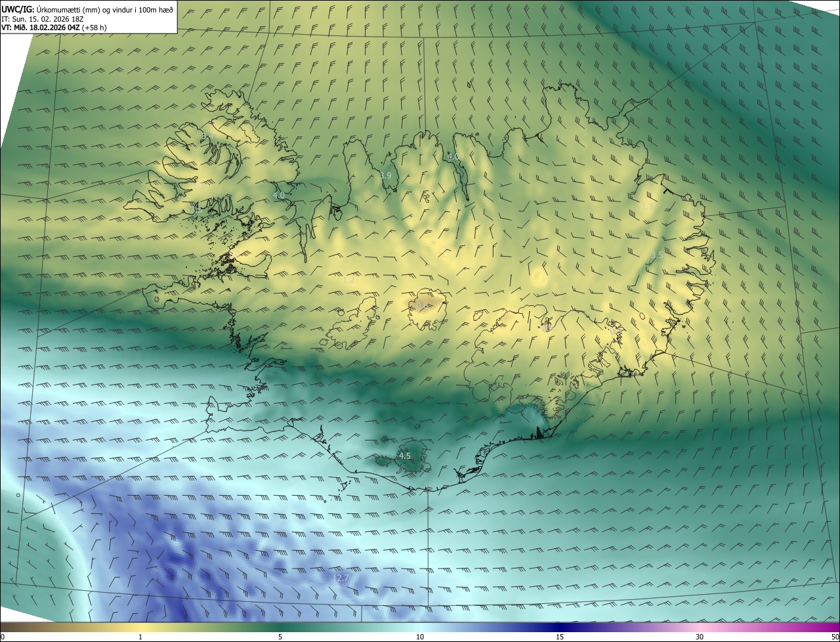Click the 10 tick on the color scale

420,637
